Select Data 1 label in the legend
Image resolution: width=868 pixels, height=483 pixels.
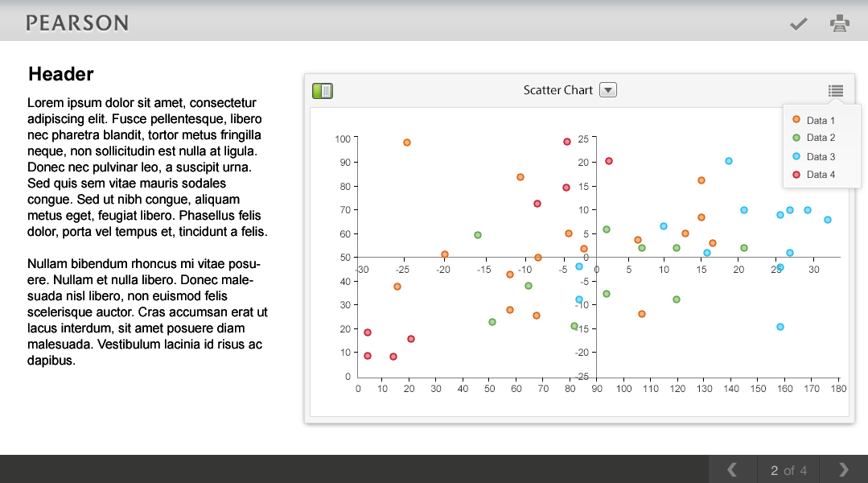(x=821, y=121)
